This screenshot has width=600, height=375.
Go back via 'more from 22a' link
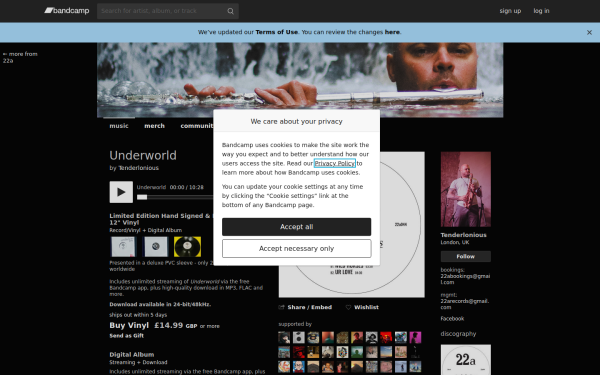click(20, 57)
